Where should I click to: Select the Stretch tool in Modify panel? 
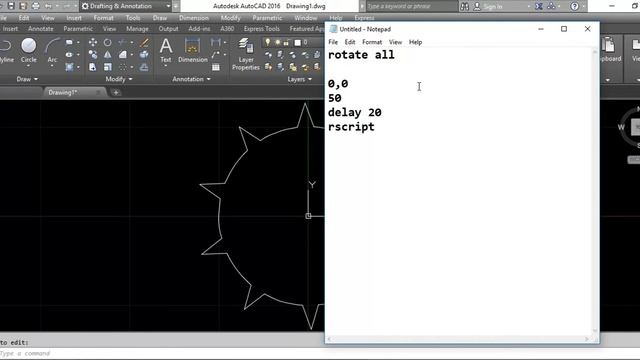click(93, 67)
